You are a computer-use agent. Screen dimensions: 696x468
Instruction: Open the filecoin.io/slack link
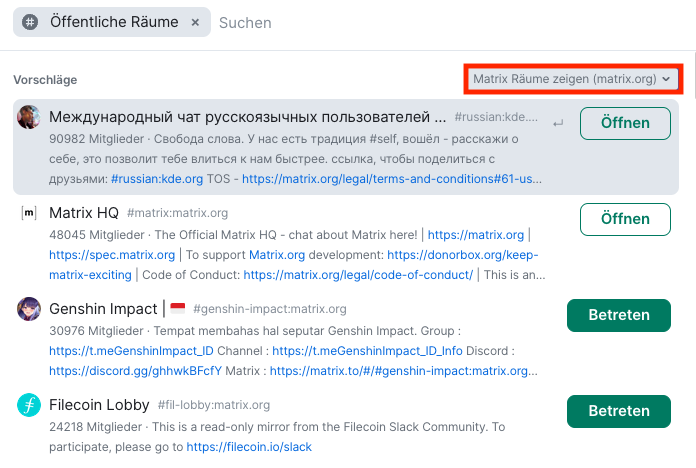pyautogui.click(x=249, y=446)
